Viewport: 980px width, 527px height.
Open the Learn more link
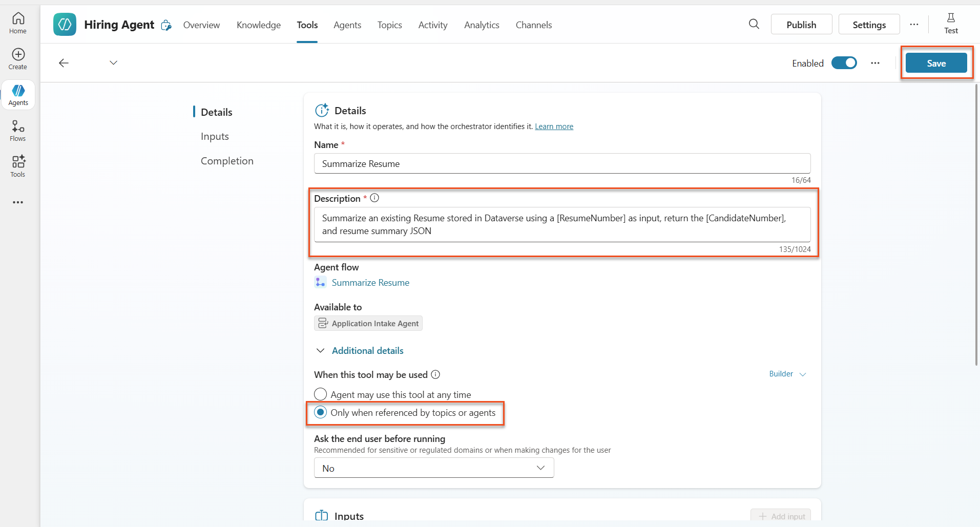pos(554,126)
